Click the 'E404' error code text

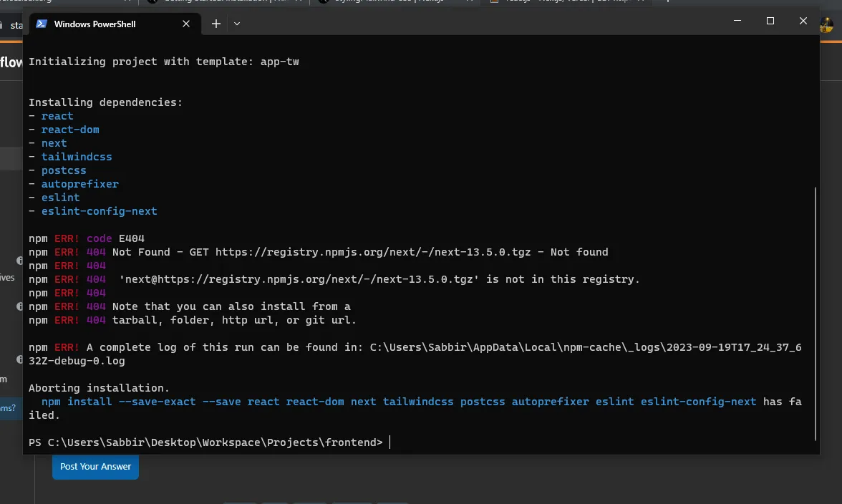(132, 238)
